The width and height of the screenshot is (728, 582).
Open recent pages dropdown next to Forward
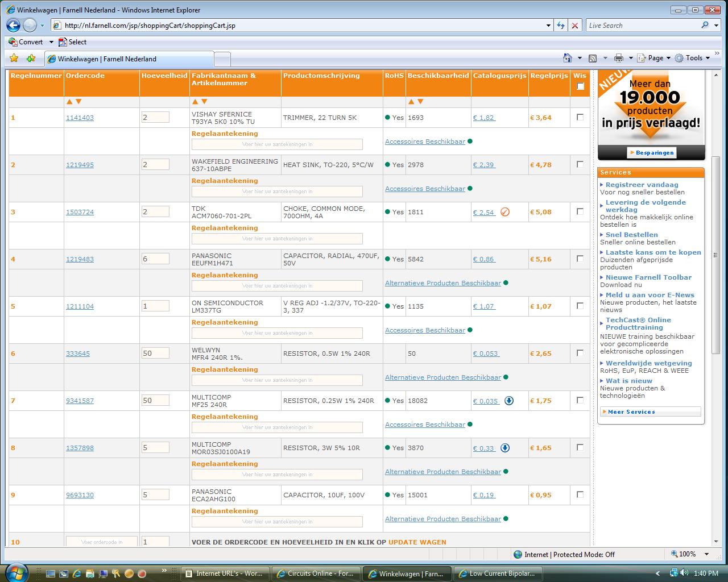(42, 26)
